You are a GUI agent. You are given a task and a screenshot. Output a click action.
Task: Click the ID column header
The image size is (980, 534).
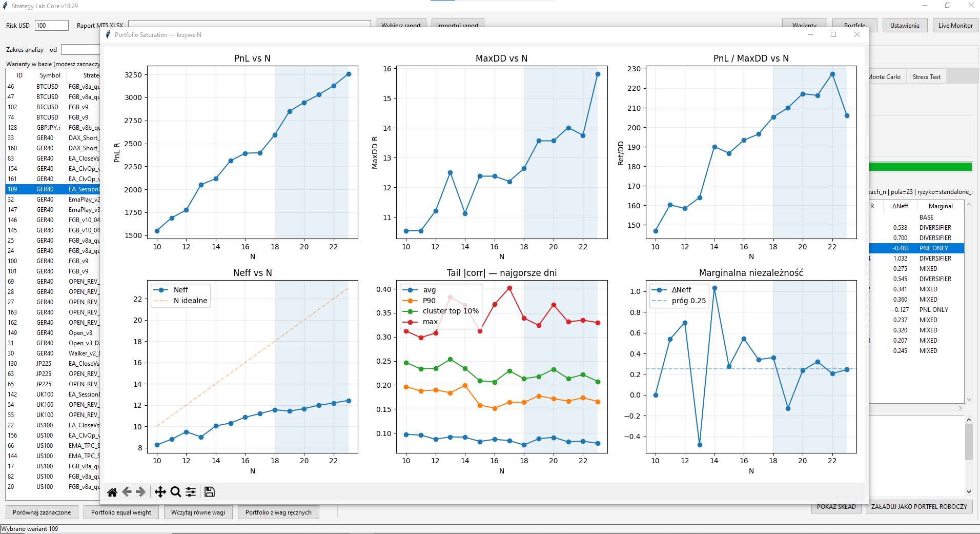click(19, 75)
